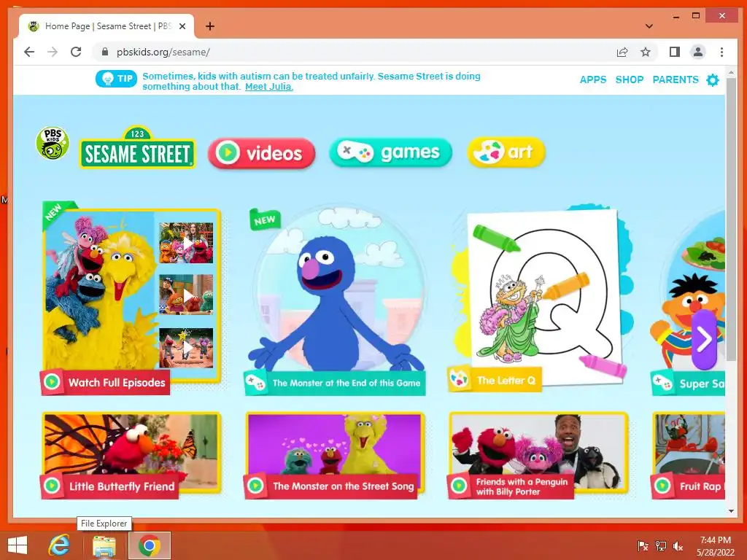Expand the tab search chevron
This screenshot has width=747, height=560.
[649, 26]
